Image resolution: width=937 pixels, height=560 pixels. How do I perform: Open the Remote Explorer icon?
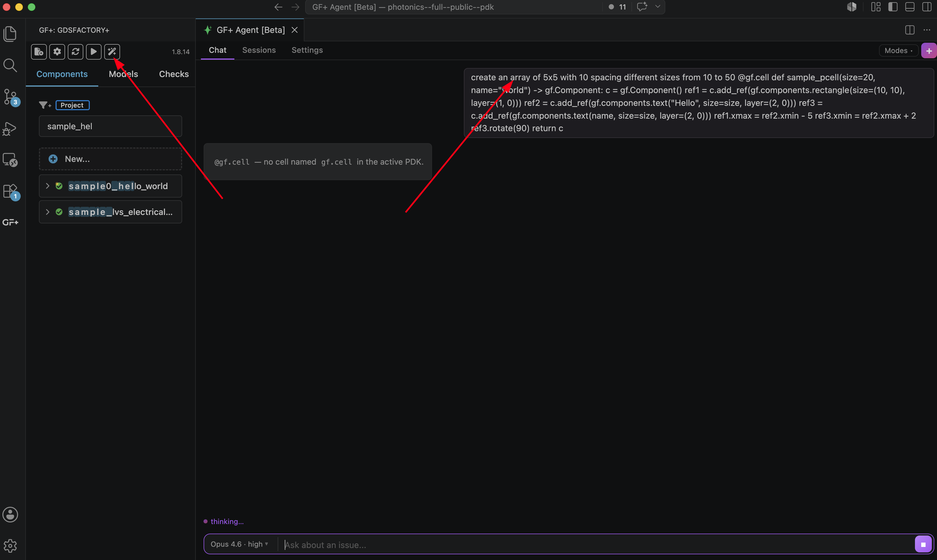(10, 160)
